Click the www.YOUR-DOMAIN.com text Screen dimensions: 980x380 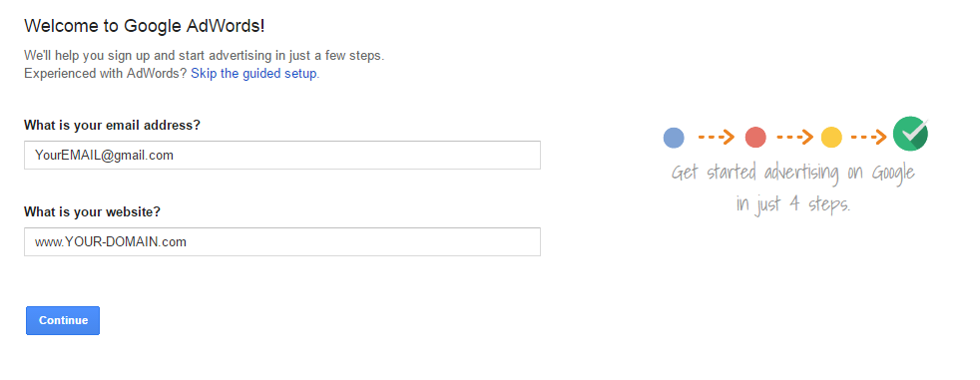click(111, 242)
